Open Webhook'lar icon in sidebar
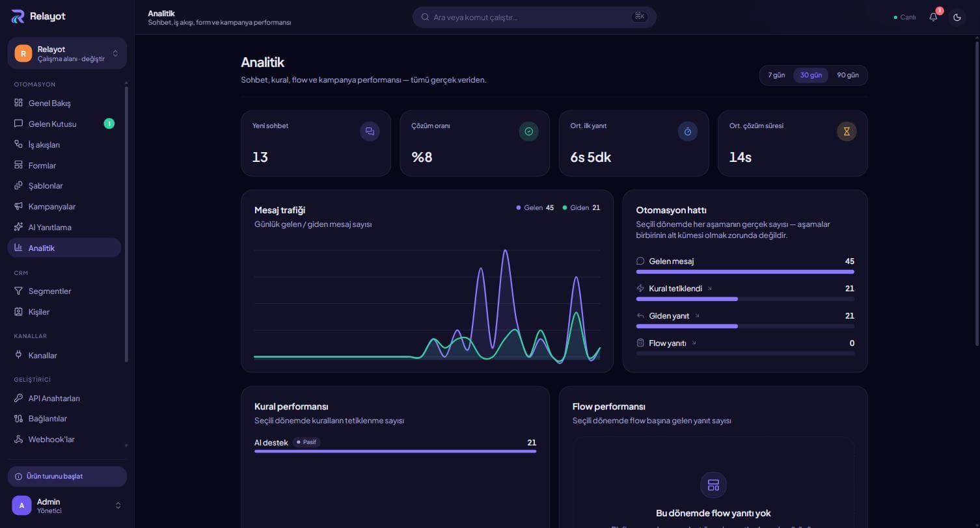 (18, 439)
